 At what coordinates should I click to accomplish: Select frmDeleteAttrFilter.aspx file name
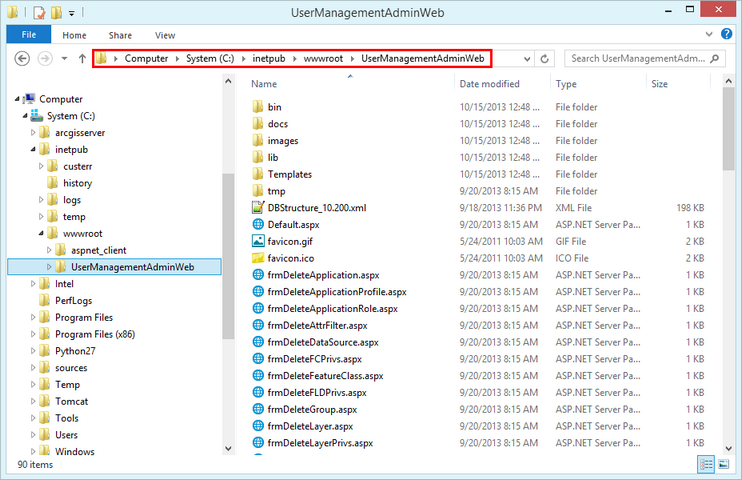coord(318,325)
